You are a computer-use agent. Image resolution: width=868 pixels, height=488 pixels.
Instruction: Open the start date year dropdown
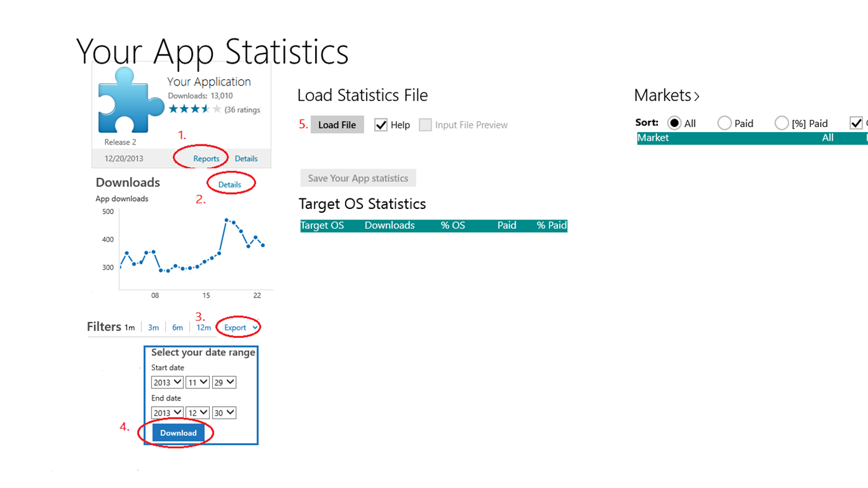166,382
